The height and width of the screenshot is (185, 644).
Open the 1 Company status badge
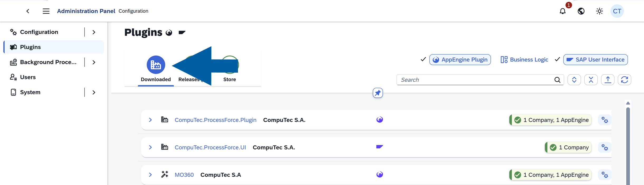pyautogui.click(x=568, y=147)
